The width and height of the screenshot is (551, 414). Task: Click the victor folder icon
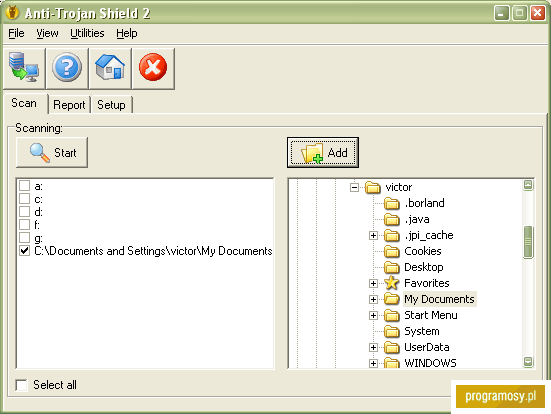click(x=372, y=187)
